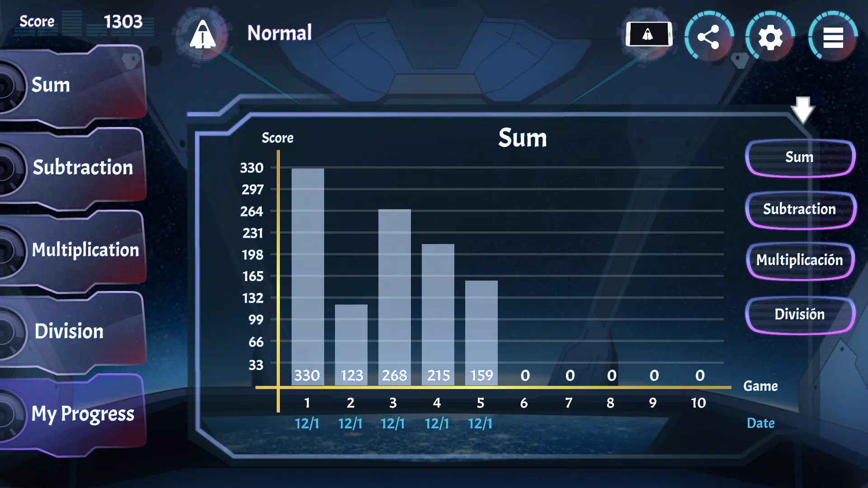Click the Multiplicación right-panel button

coord(799,260)
